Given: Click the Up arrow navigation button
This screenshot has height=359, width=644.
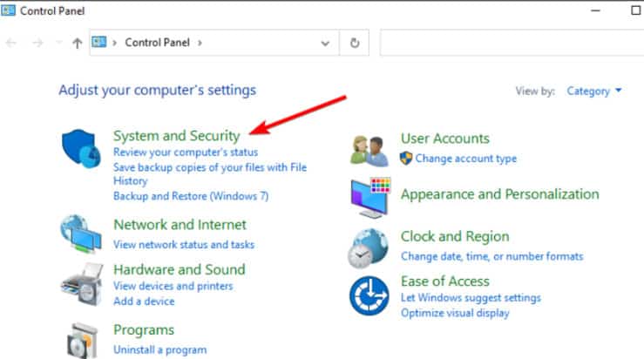Looking at the screenshot, I should coord(77,43).
